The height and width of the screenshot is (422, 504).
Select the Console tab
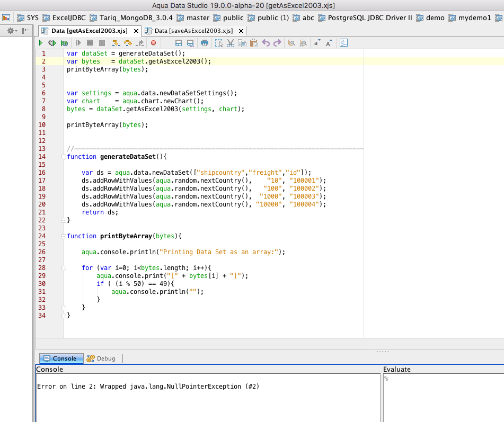[x=59, y=358]
